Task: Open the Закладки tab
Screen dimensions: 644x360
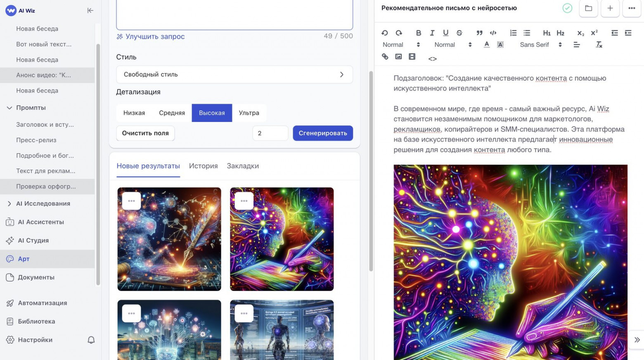Action: point(243,166)
